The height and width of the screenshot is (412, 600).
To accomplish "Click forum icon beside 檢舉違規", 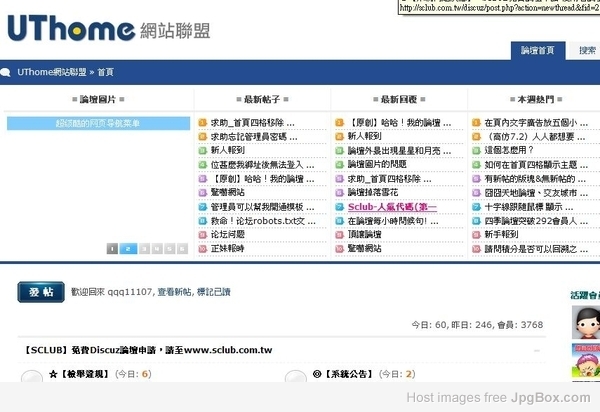I will click(x=32, y=376).
